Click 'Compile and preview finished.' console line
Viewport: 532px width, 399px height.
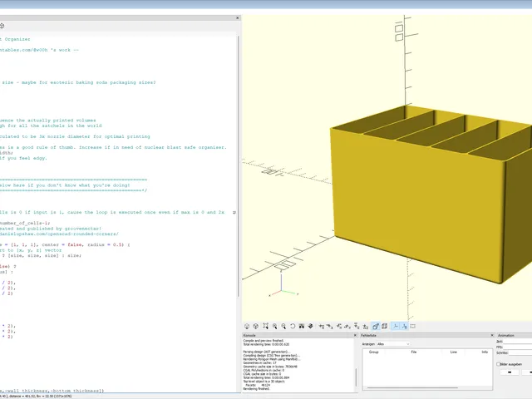click(x=264, y=341)
